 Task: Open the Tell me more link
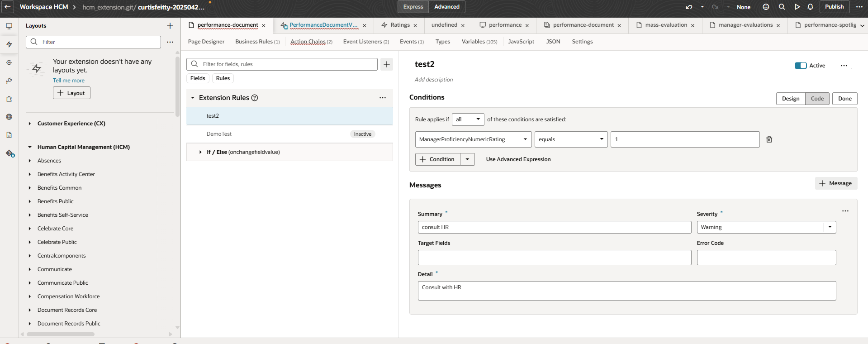pos(69,81)
